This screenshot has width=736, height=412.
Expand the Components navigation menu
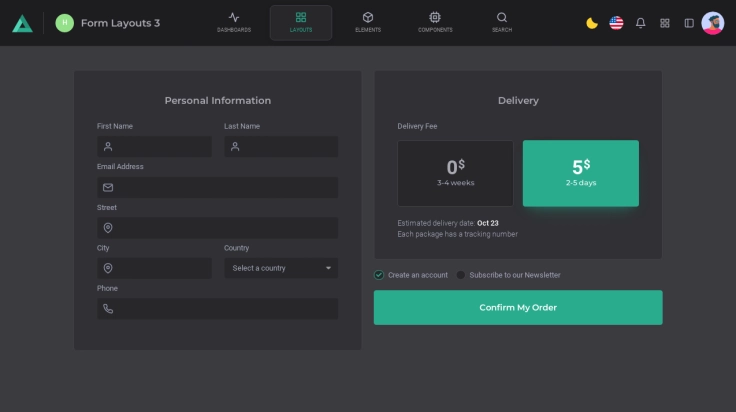435,22
